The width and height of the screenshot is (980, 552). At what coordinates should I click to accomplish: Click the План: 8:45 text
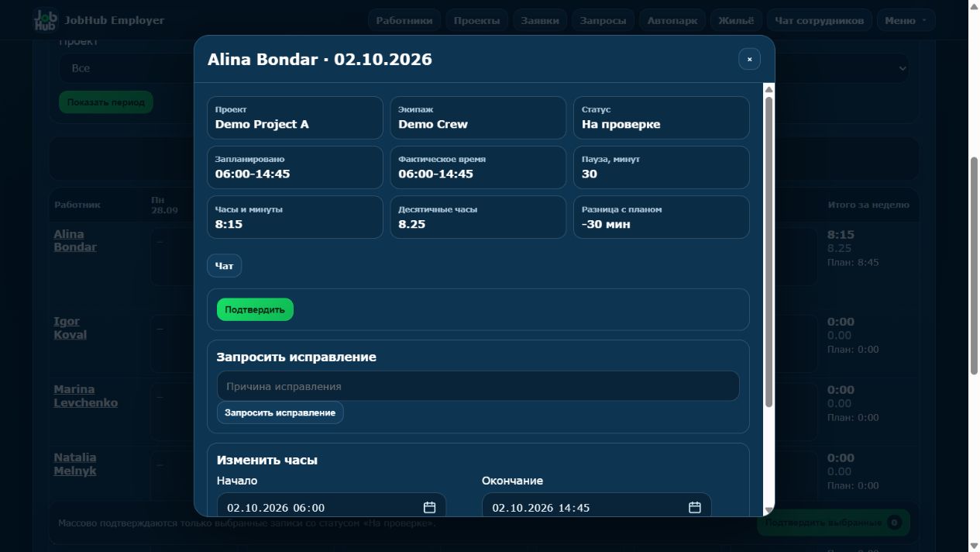(853, 262)
